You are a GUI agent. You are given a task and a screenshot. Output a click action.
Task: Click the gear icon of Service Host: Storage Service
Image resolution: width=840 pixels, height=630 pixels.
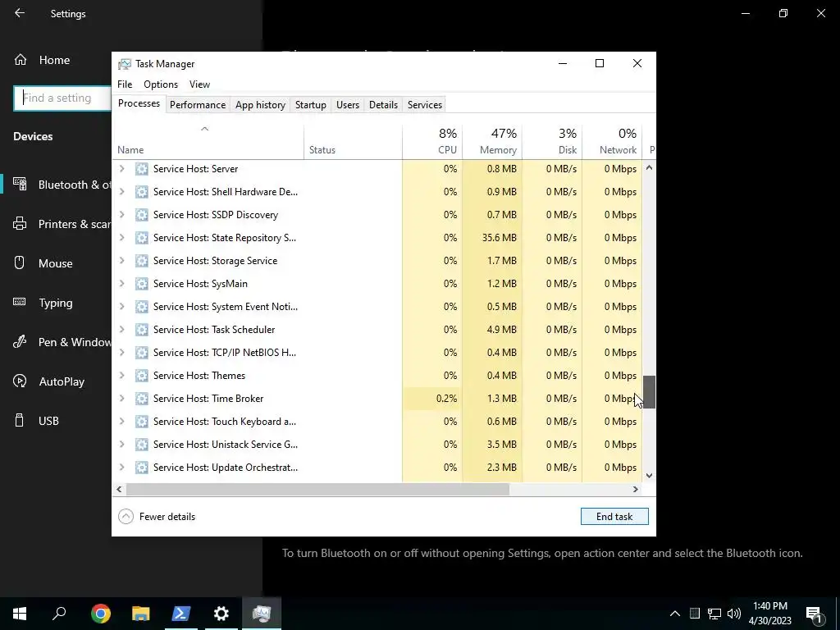(x=141, y=261)
